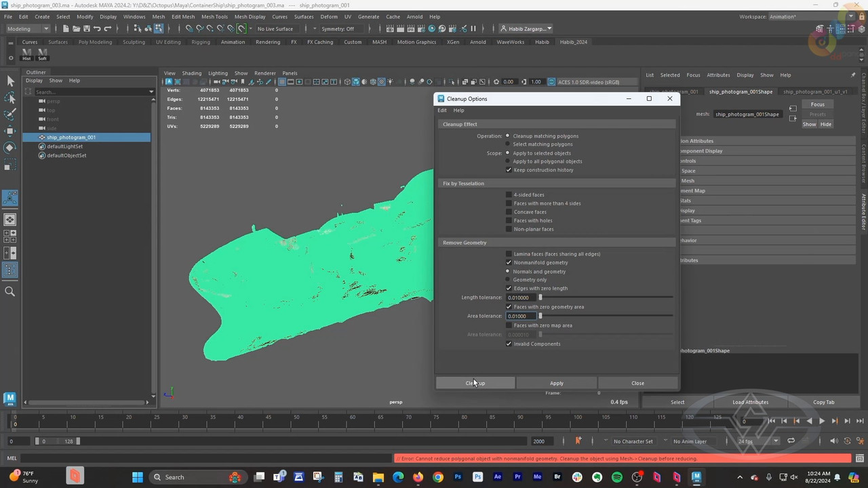
Task: Open the No Character Set dropdown
Action: (x=633, y=441)
